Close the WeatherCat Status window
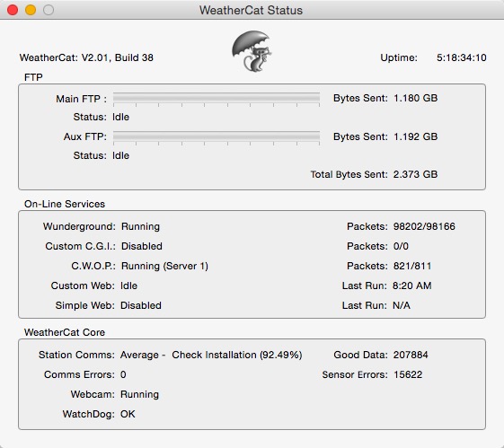The width and height of the screenshot is (504, 448). click(x=13, y=10)
